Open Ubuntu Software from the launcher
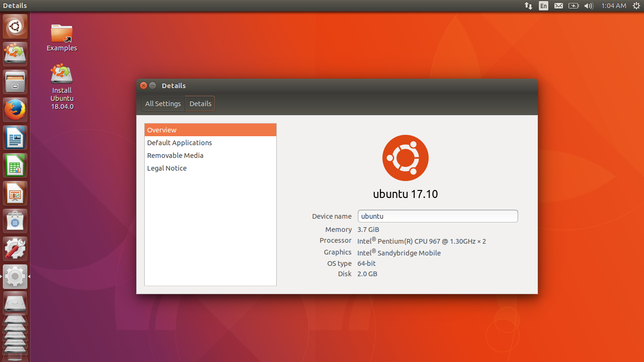 [15, 221]
